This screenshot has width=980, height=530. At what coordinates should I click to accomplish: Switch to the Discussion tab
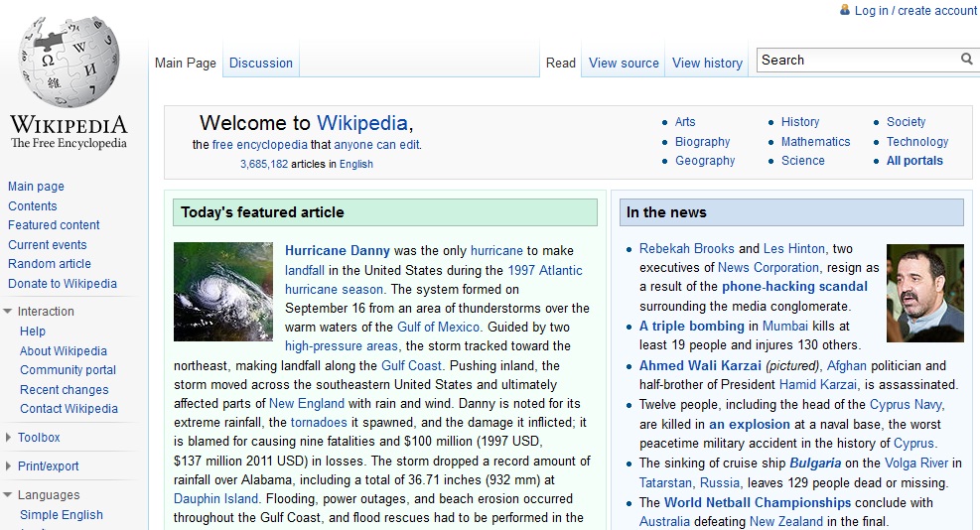(260, 64)
